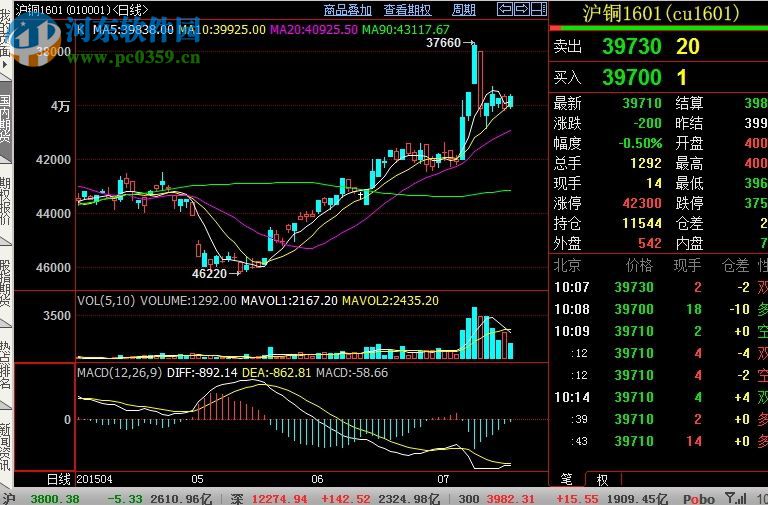Select the 期权报价 sidebar tab
Screen dimensions: 768x505
point(5,202)
